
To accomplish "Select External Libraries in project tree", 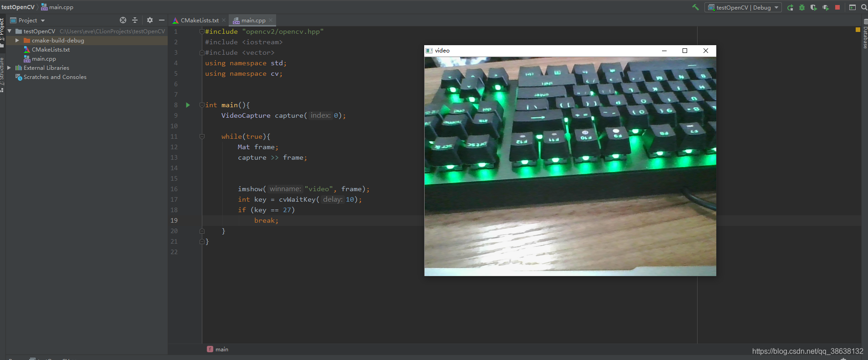I will coord(46,68).
